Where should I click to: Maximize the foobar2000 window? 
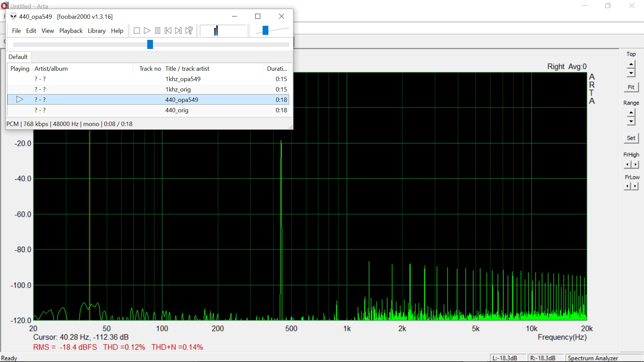pyautogui.click(x=258, y=16)
